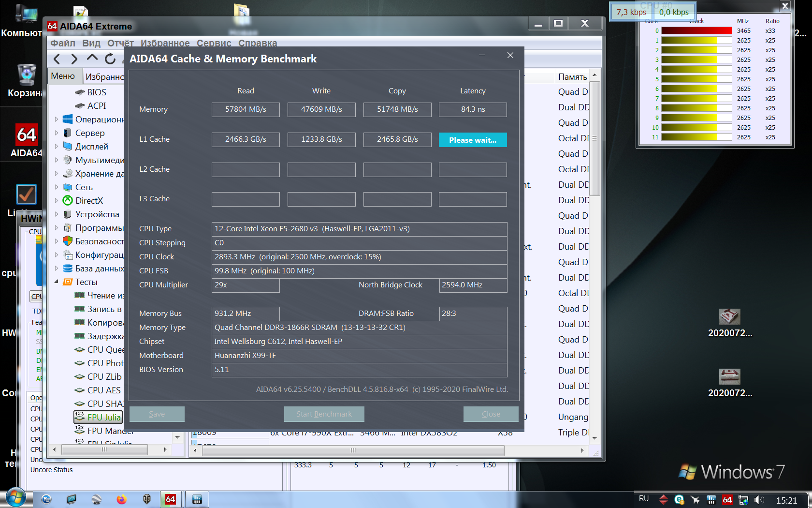Click the Please wait... L1 latency cell

(x=473, y=140)
